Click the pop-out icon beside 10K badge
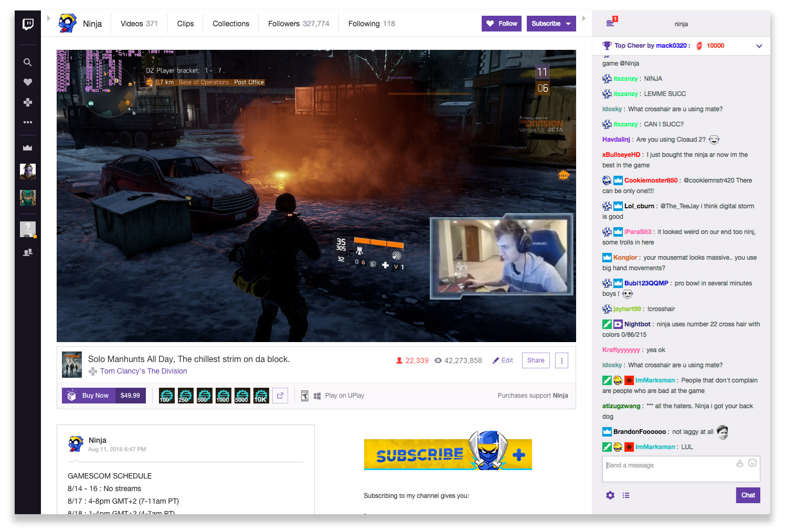The width and height of the screenshot is (786, 532). pos(280,396)
